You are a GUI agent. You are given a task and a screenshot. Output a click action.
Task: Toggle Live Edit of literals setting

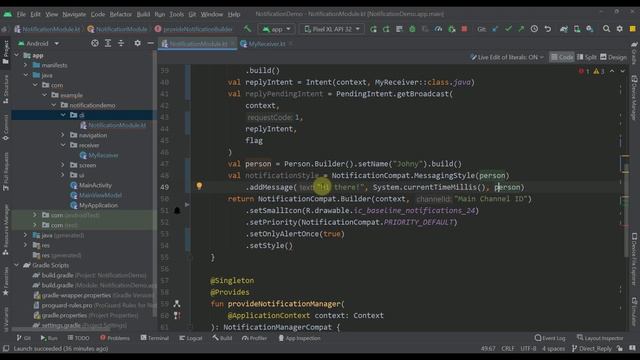(x=507, y=57)
